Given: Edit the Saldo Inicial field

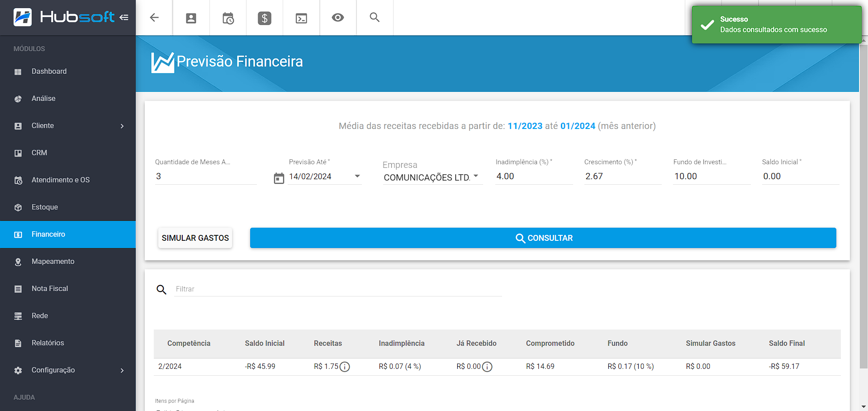Looking at the screenshot, I should click(x=801, y=177).
